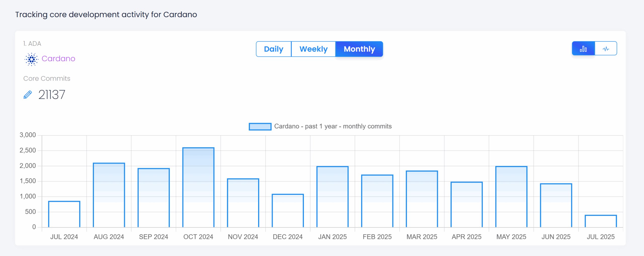This screenshot has height=256, width=644.
Task: Click the DEC 2024 bar
Action: click(288, 211)
